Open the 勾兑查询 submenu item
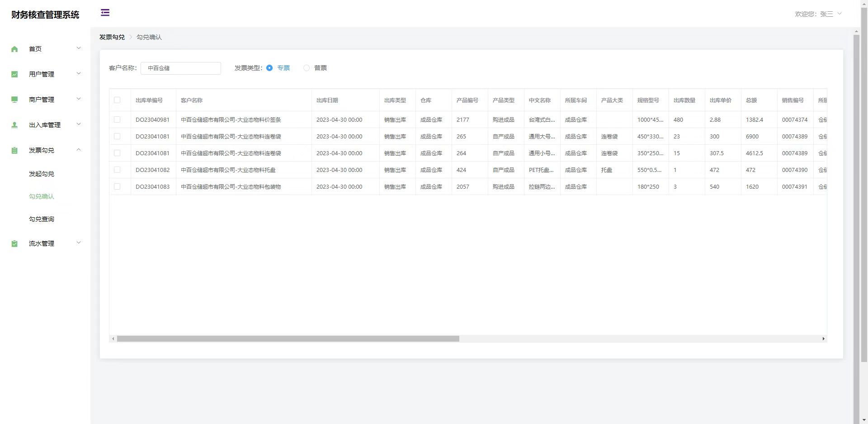 pyautogui.click(x=42, y=219)
